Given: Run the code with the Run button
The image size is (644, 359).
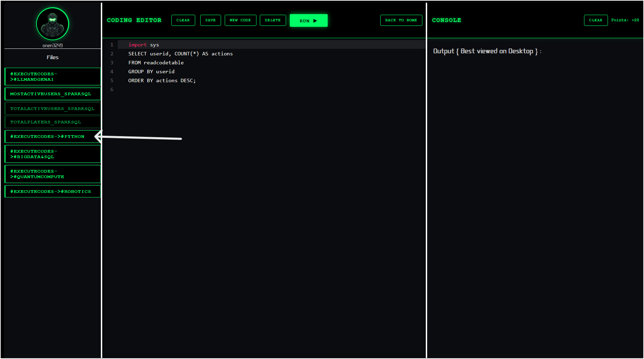Looking at the screenshot, I should tap(309, 21).
